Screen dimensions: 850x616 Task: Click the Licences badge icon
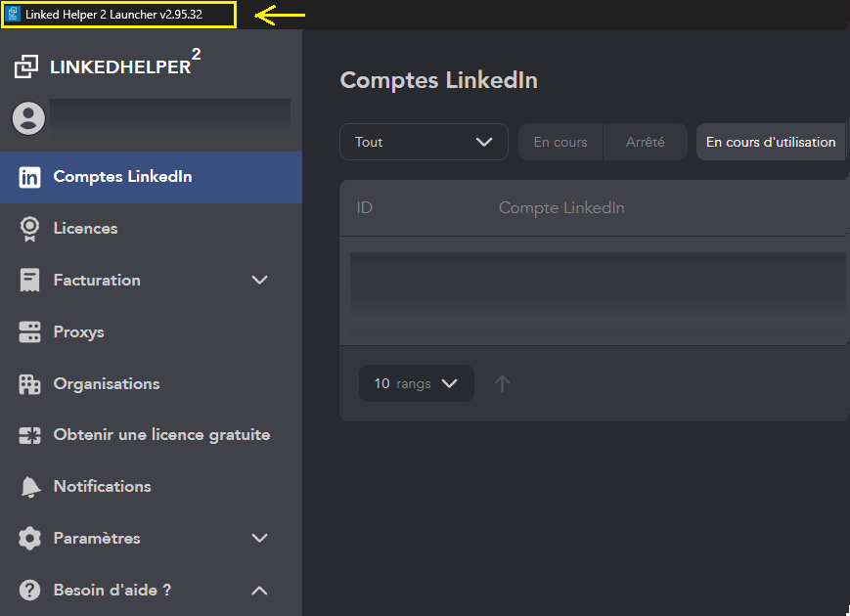click(30, 229)
